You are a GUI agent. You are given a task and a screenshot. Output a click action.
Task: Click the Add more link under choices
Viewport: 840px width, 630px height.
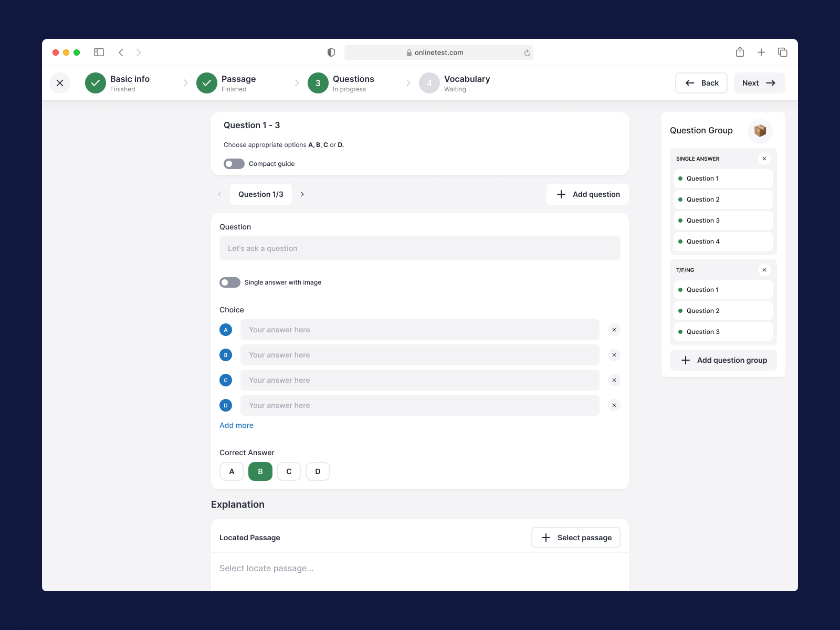pyautogui.click(x=236, y=425)
